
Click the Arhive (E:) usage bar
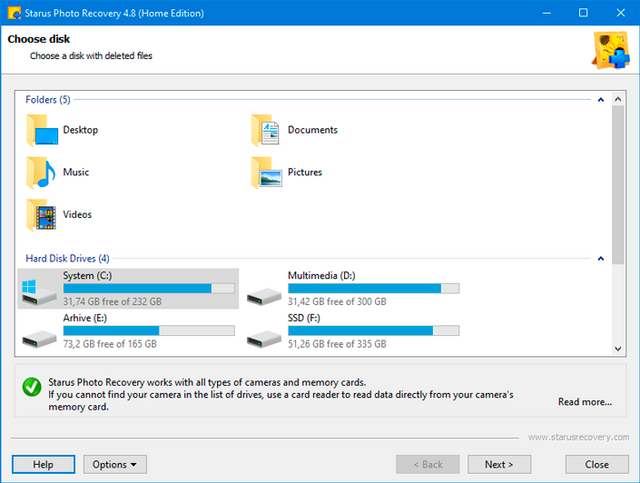(149, 331)
